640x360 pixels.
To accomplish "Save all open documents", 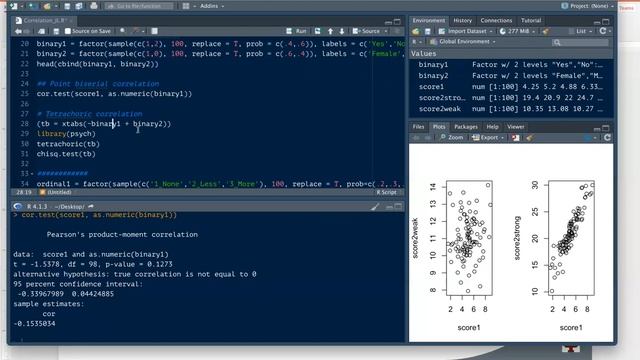I will pos(79,6).
